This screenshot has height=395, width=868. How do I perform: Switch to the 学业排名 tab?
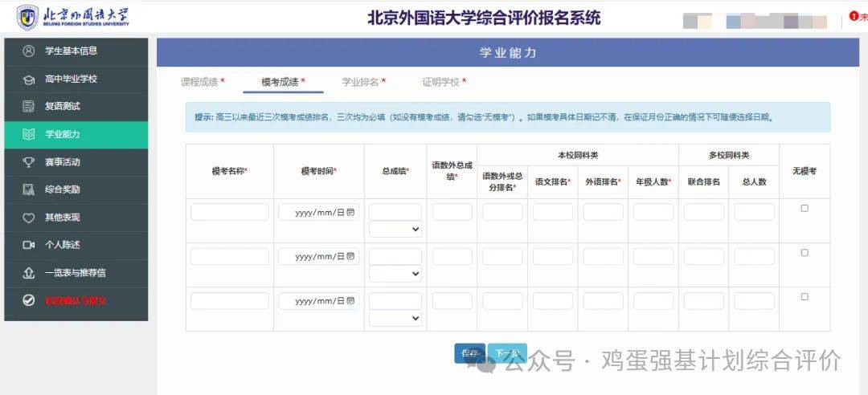(363, 82)
